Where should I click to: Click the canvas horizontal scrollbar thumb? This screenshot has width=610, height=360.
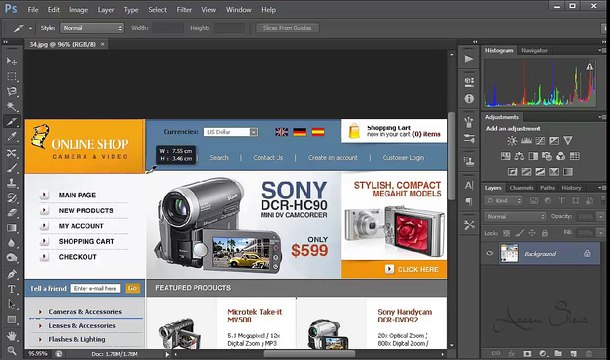click(309, 354)
